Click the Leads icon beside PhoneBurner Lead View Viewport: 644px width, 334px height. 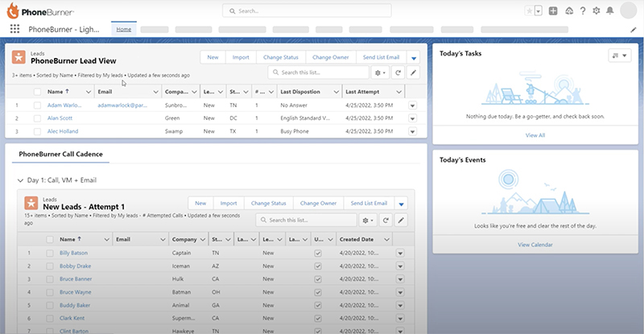[19, 57]
